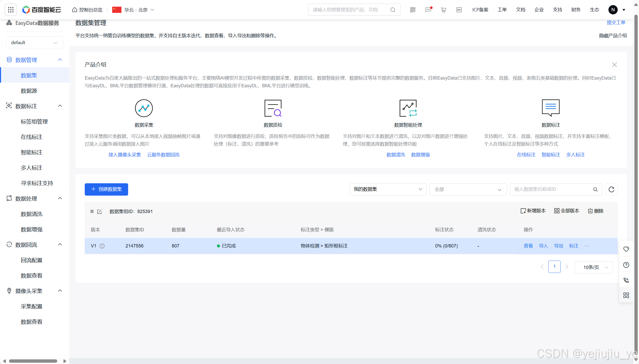Click the V1 version info icon
Viewport: 639px width, 364px height.
(x=102, y=246)
